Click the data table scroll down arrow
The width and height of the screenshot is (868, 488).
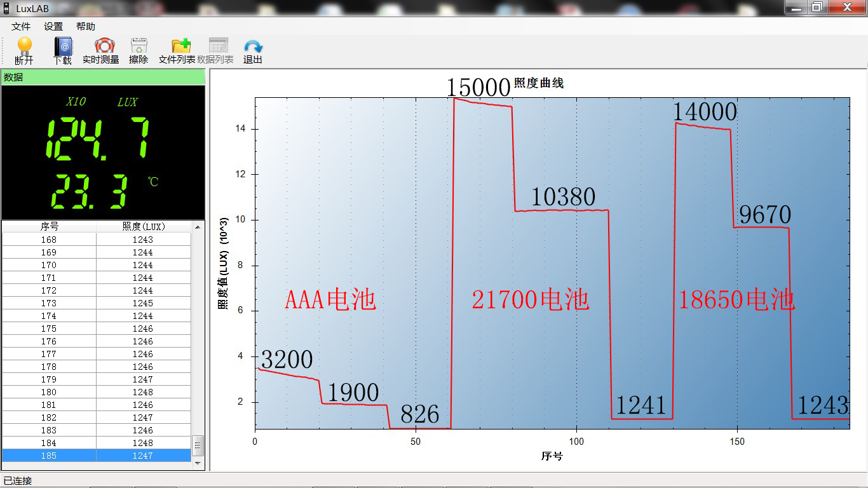click(x=198, y=463)
